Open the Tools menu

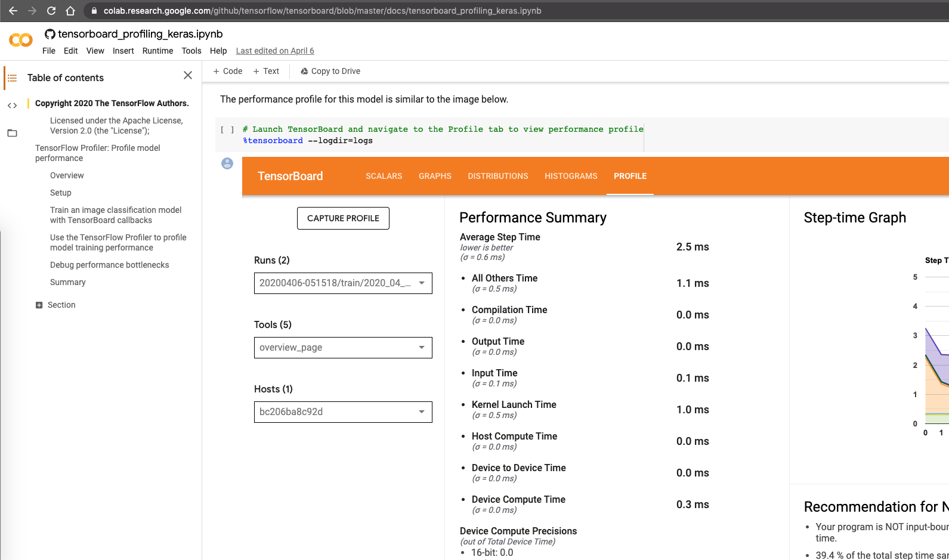(191, 51)
